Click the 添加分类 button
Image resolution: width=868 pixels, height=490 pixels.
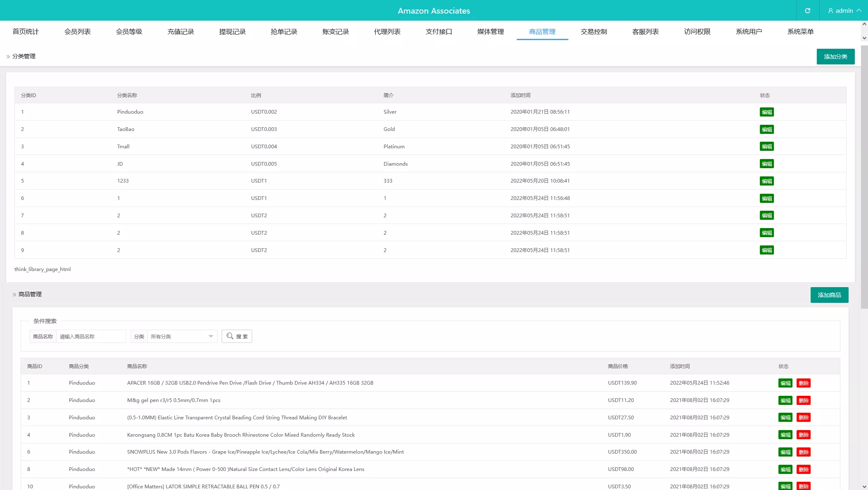click(835, 57)
